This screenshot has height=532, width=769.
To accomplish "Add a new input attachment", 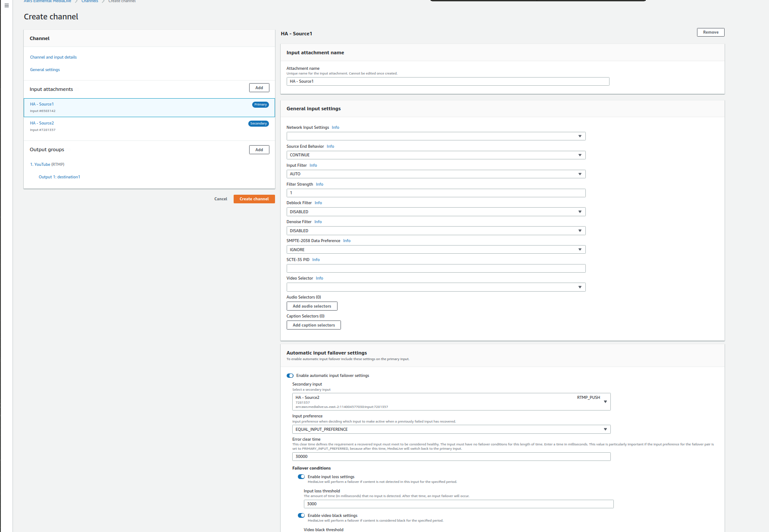I will [259, 88].
